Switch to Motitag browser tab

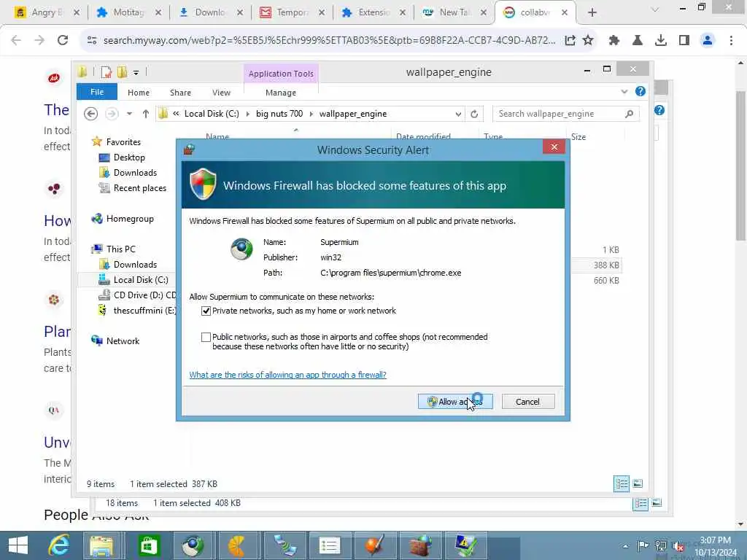point(128,12)
